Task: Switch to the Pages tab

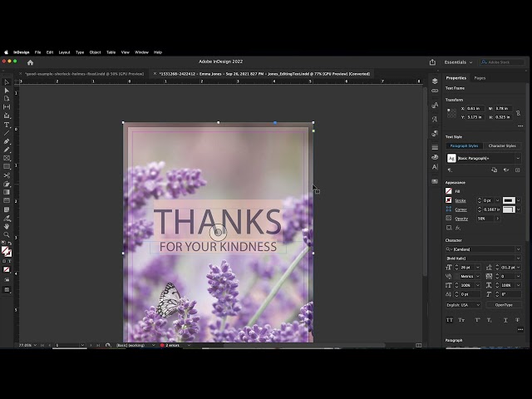Action: (480, 78)
